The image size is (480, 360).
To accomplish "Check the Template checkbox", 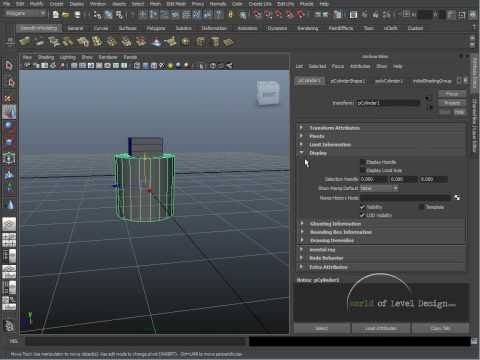I will 421,207.
